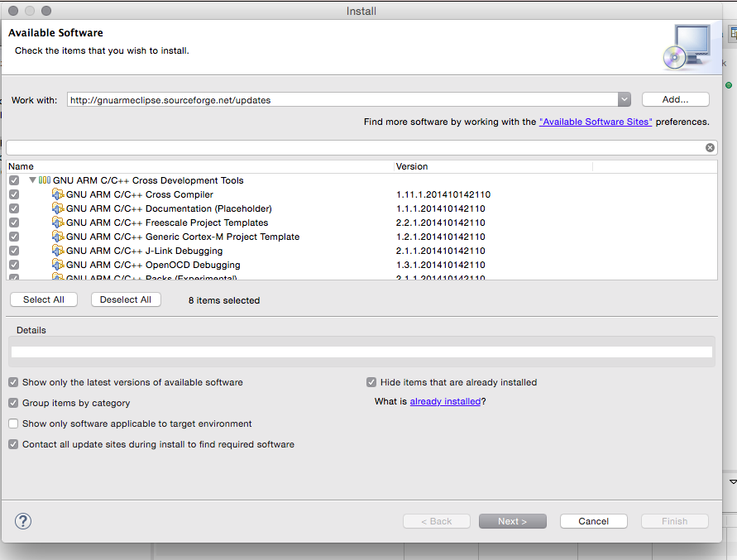The height and width of the screenshot is (560, 737).
Task: Collapse the GNU ARM Cross Development Tools tree
Action: tap(32, 180)
